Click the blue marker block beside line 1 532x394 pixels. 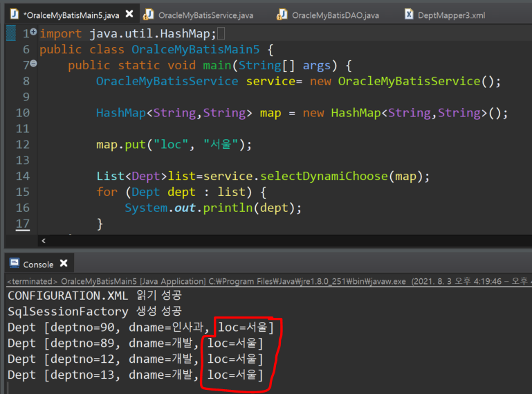click(x=11, y=33)
